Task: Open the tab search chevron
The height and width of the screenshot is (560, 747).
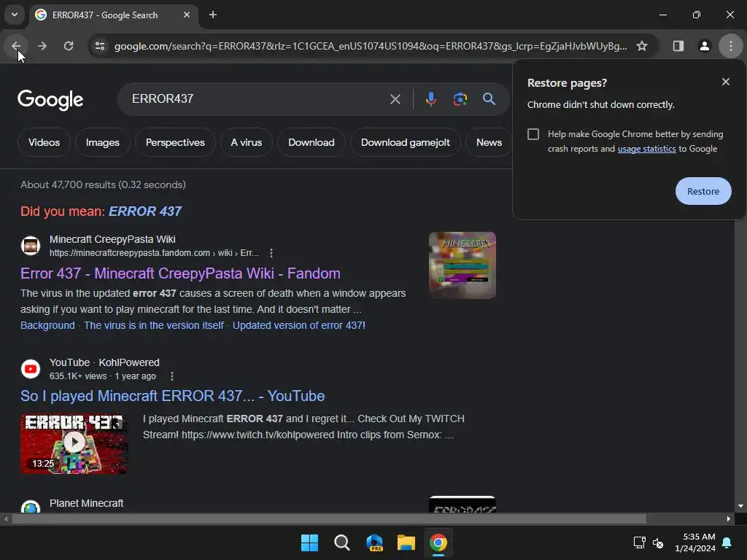Action: 15,15
